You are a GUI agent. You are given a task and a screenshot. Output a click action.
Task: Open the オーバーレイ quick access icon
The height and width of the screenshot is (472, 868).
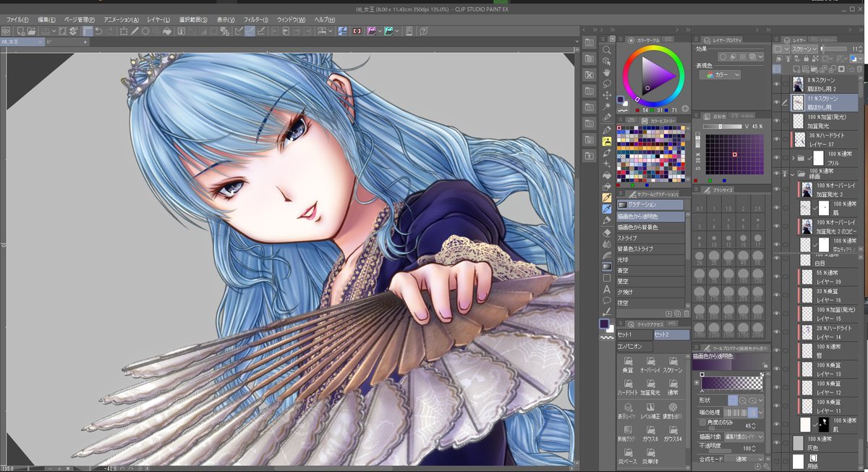click(x=650, y=364)
